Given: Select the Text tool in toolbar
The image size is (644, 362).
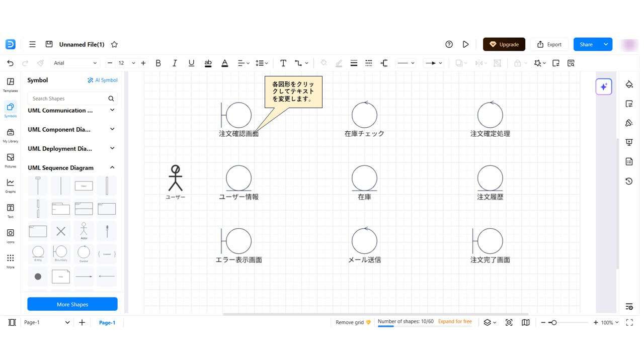Looking at the screenshot, I should point(283,63).
